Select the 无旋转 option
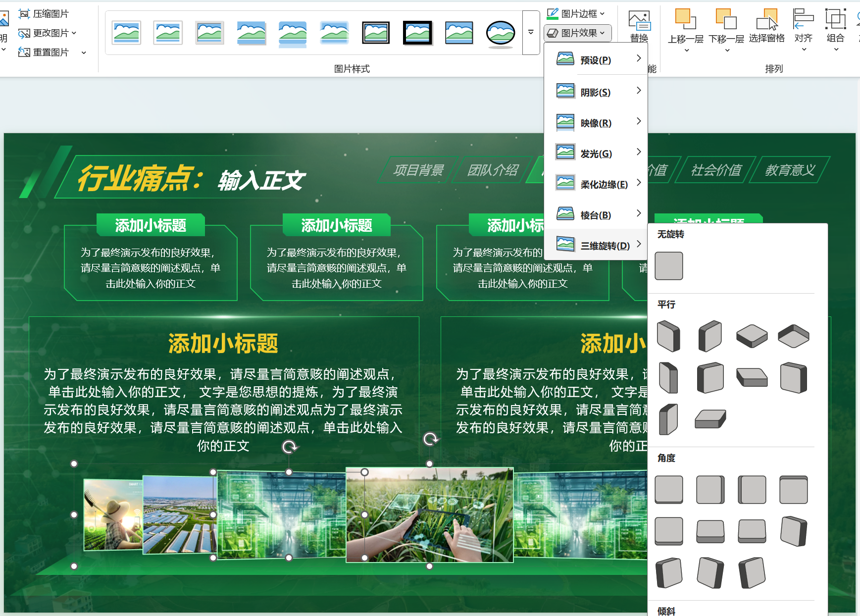Image resolution: width=860 pixels, height=616 pixels. 669,266
